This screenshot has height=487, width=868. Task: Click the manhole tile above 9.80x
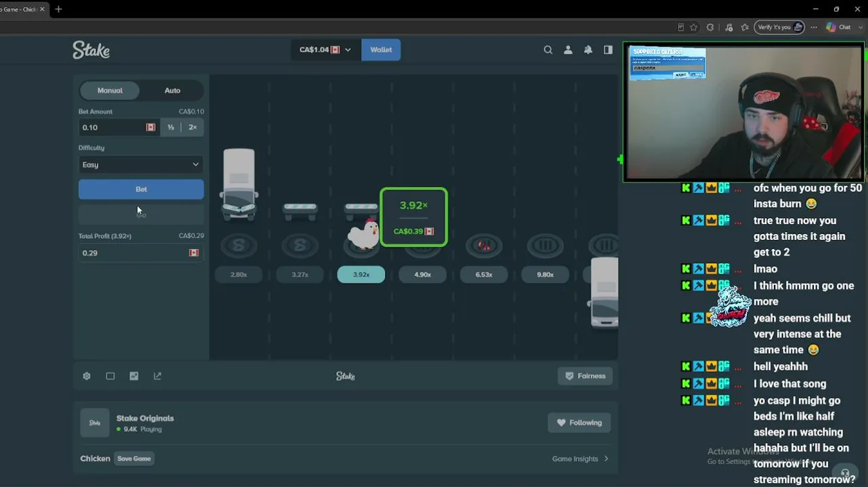545,246
